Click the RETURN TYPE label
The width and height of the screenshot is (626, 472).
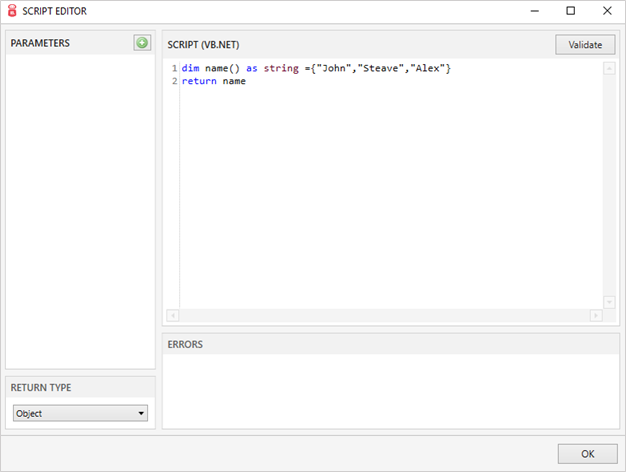(41, 387)
